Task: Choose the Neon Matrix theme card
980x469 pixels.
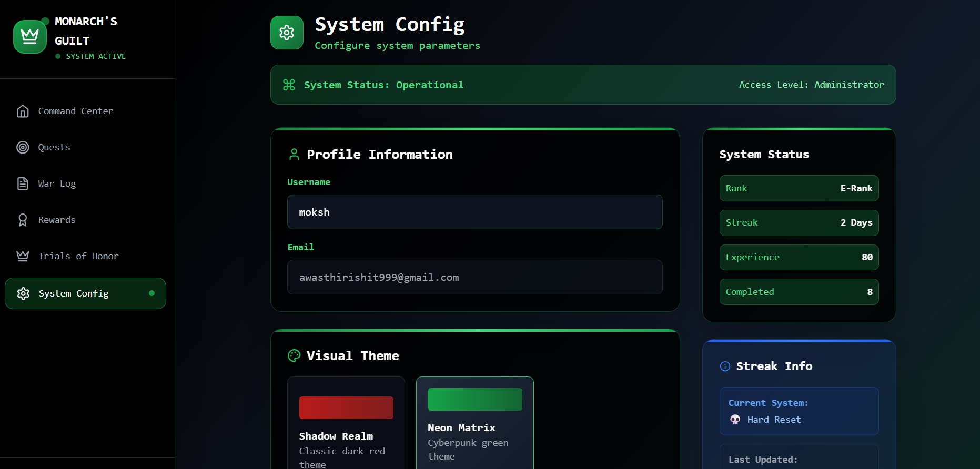Action: click(x=474, y=423)
